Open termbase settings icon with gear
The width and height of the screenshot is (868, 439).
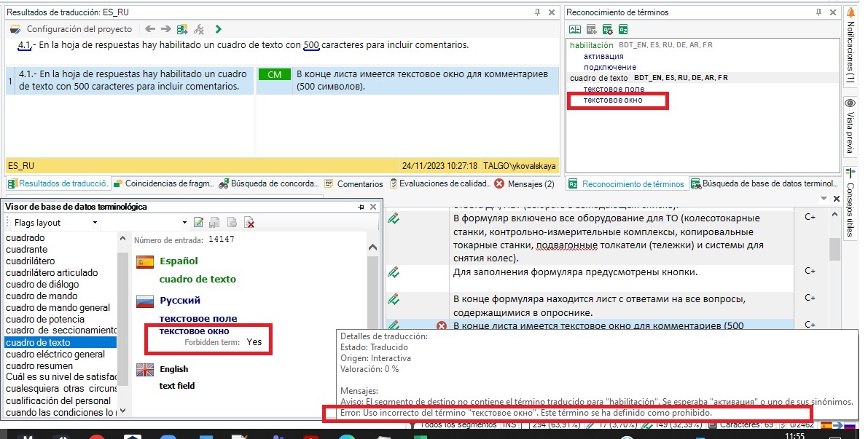pos(608,29)
